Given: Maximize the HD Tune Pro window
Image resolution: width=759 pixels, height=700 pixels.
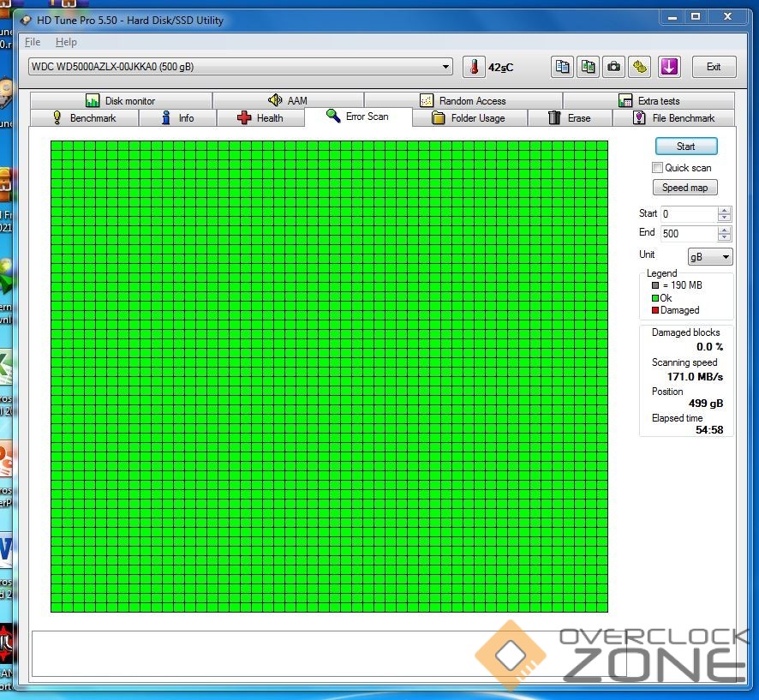Looking at the screenshot, I should point(696,17).
